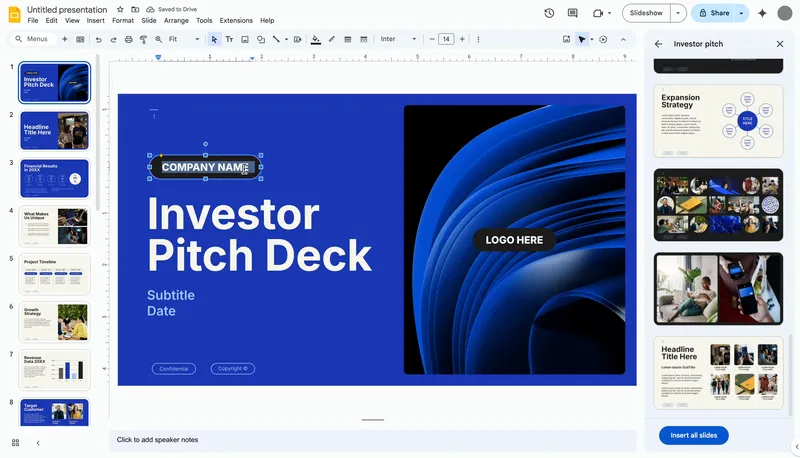This screenshot has width=800, height=458.
Task: Open the Insert menu
Action: (x=95, y=20)
